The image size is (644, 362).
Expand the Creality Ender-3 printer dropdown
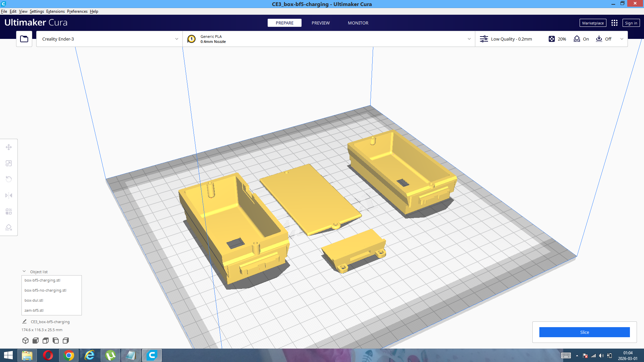click(109, 39)
